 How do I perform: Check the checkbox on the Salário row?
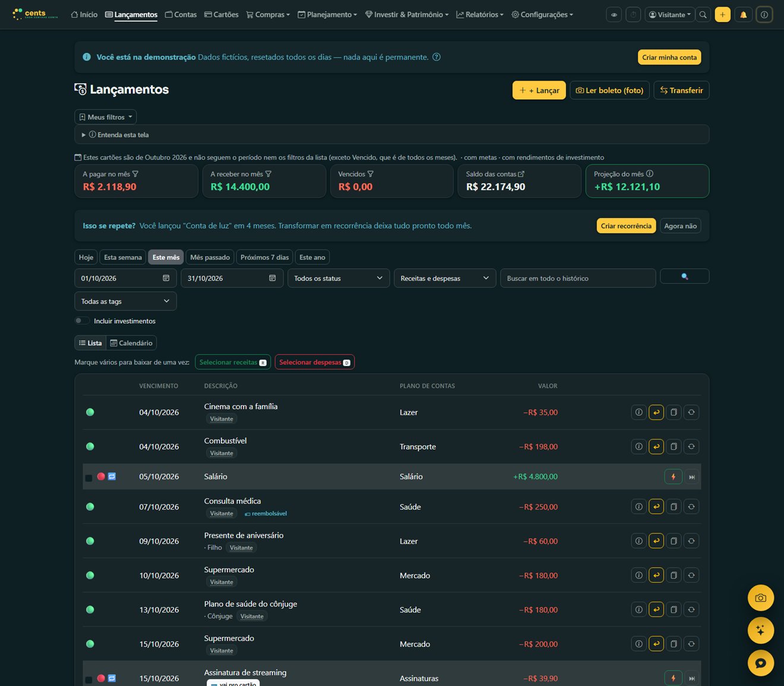(88, 478)
